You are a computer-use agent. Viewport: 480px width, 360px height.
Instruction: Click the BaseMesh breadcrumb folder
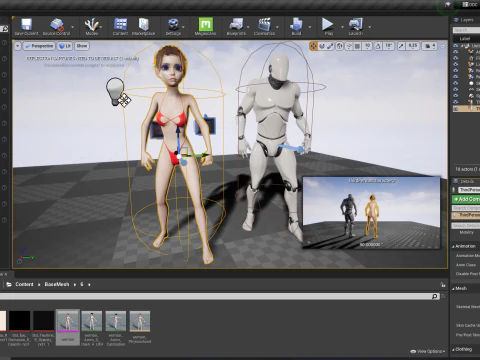point(57,284)
